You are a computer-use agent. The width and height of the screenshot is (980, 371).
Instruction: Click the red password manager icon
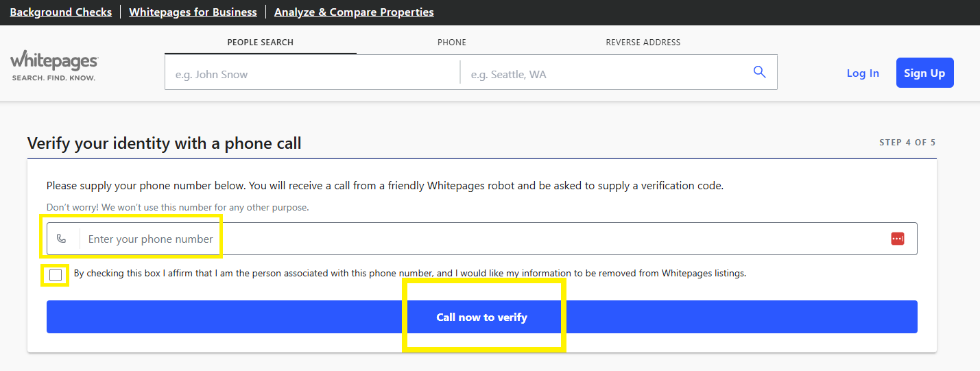point(898,239)
